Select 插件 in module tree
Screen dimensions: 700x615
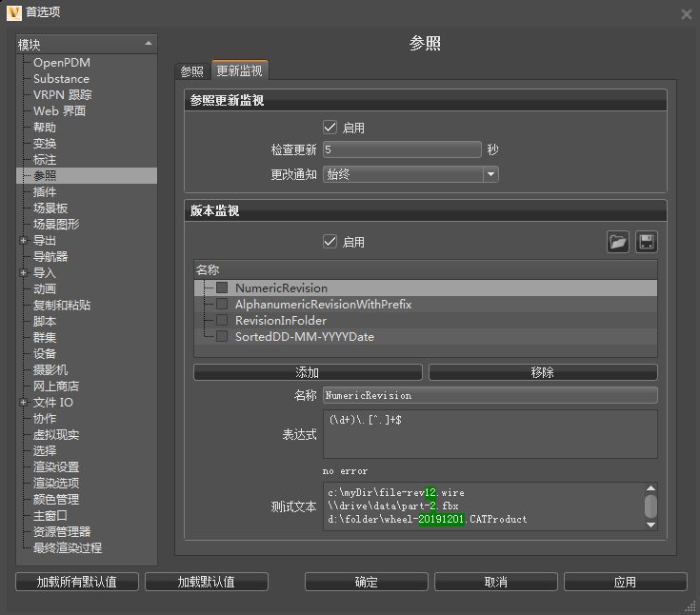tap(45, 192)
